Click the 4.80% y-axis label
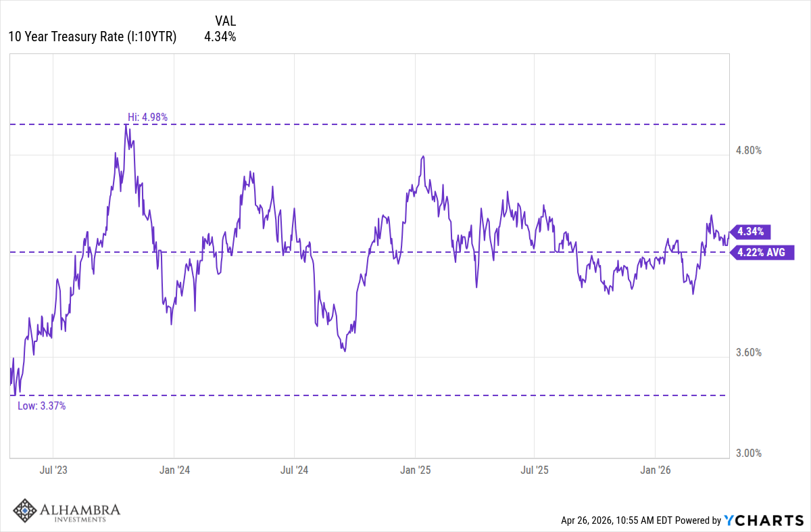Image resolution: width=811 pixels, height=532 pixels. click(x=748, y=150)
